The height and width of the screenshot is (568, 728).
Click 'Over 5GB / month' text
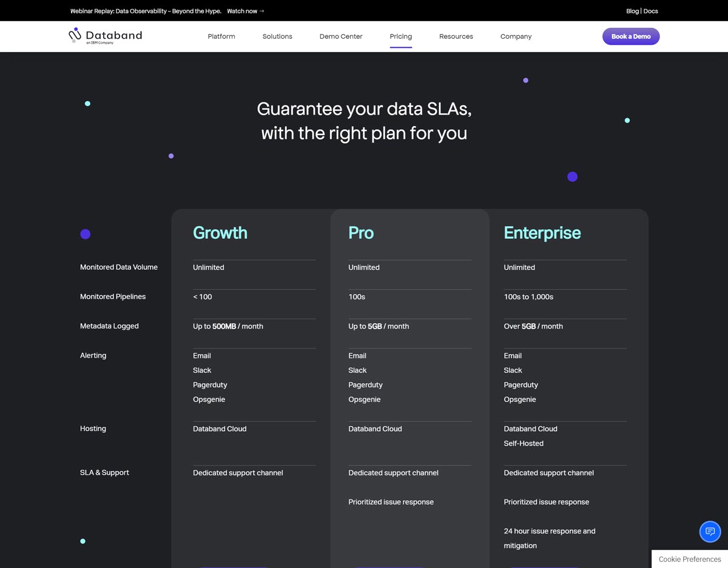(x=533, y=326)
